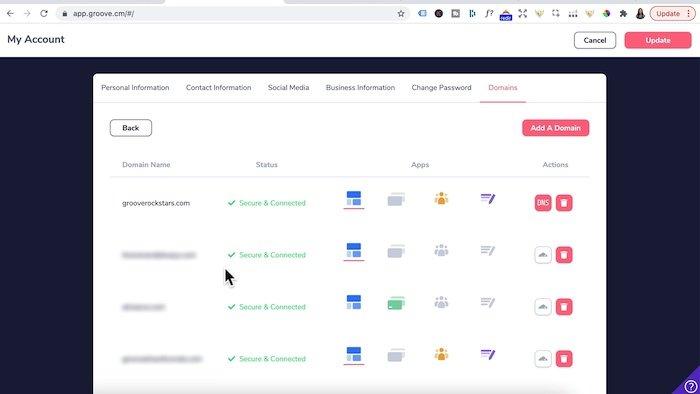Delete the grooverockstars.com domain
Viewport: 700px width, 394px height.
[564, 203]
